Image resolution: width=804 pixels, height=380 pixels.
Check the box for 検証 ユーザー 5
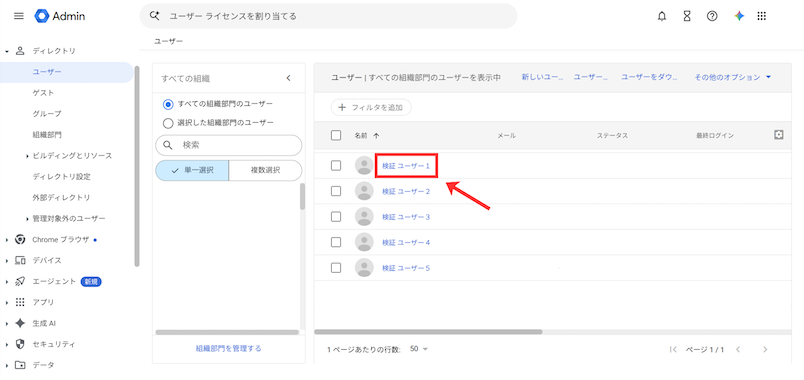336,268
